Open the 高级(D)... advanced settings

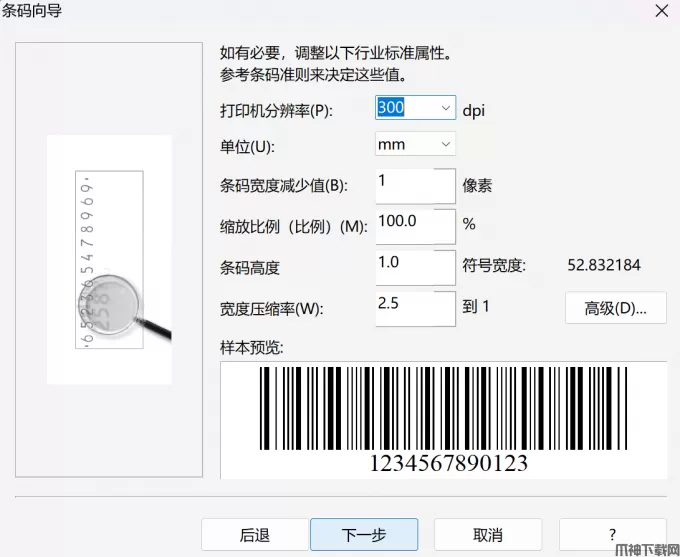pyautogui.click(x=615, y=308)
